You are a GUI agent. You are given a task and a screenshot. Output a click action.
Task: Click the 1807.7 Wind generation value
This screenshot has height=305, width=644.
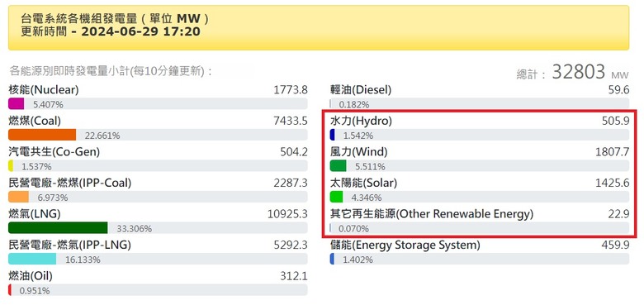point(612,152)
